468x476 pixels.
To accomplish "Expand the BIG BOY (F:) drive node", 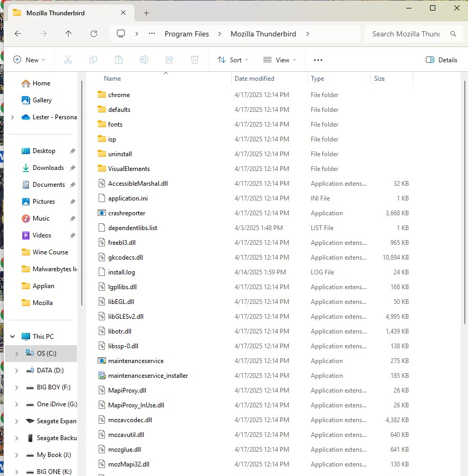I will click(x=17, y=387).
